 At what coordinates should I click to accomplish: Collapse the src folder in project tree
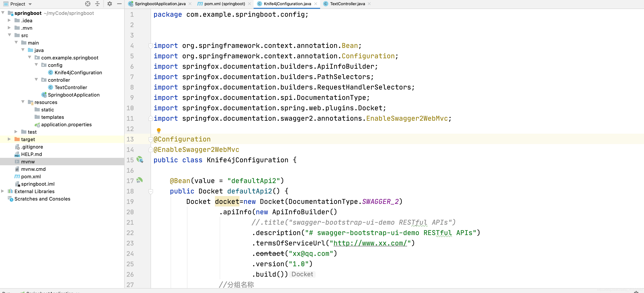tap(10, 35)
